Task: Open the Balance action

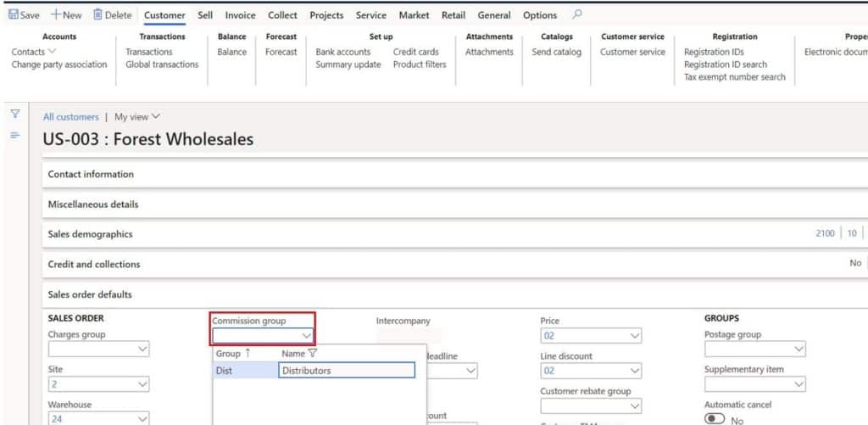Action: pyautogui.click(x=232, y=52)
